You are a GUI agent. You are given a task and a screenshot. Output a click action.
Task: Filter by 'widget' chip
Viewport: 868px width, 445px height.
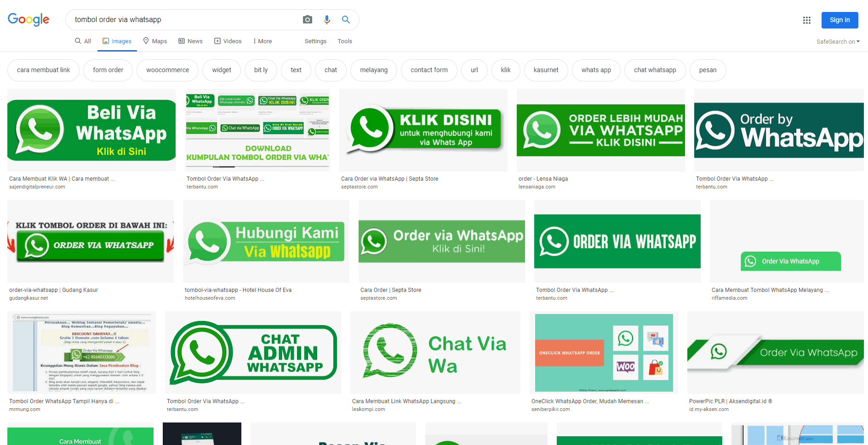tap(222, 70)
